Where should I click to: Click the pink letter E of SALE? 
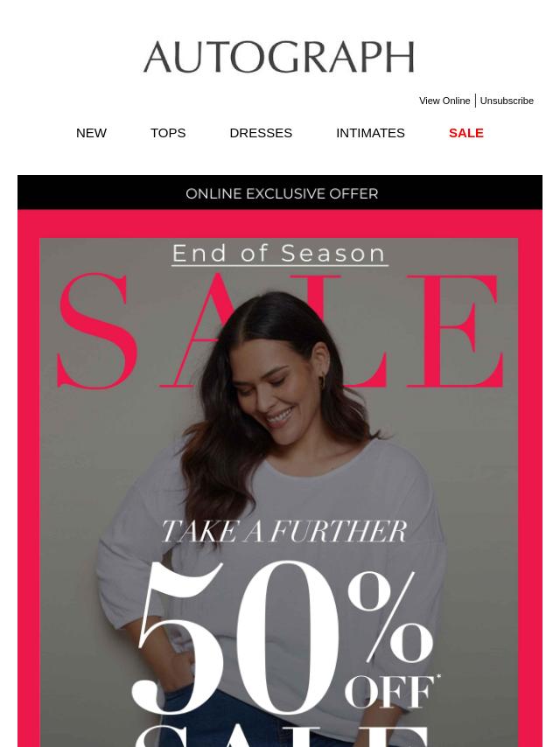[x=456, y=332]
